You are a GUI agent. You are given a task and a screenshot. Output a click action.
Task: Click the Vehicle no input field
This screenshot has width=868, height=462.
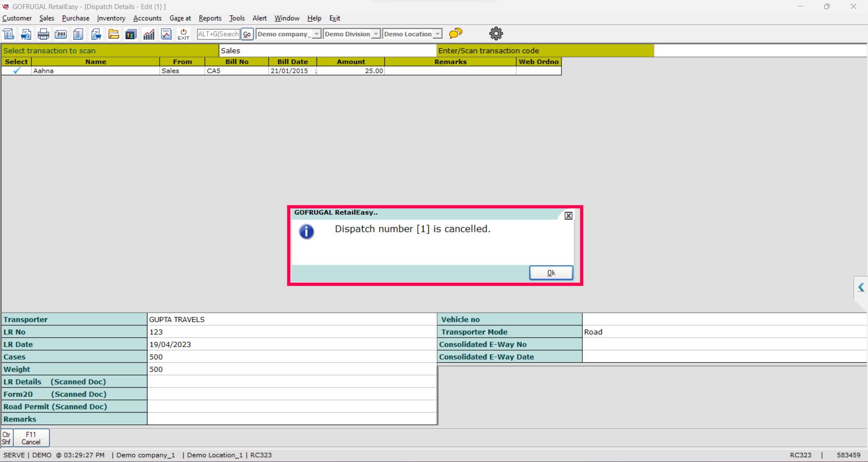[x=725, y=319]
